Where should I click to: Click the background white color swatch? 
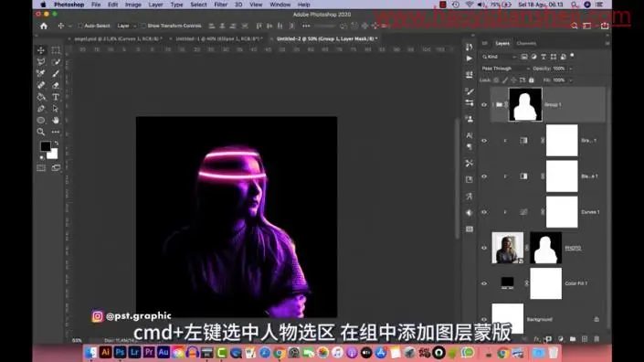click(x=53, y=154)
